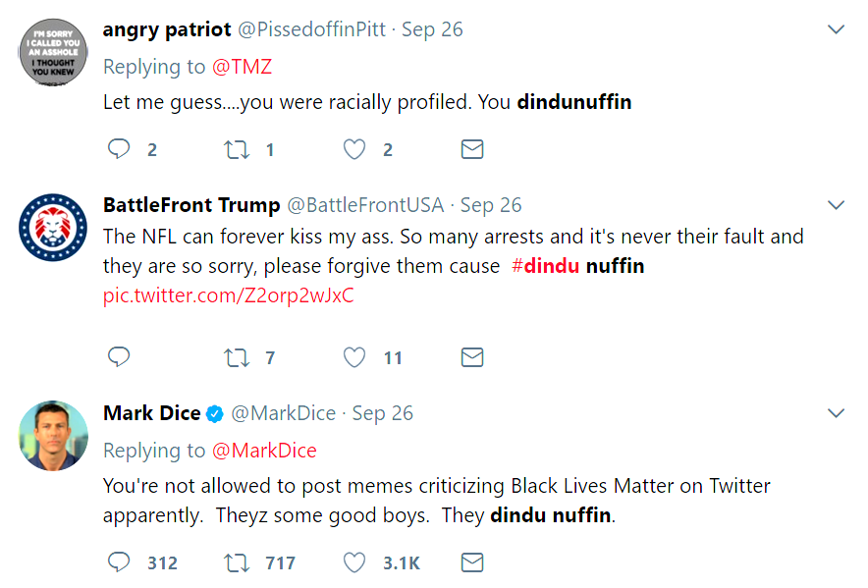Like angry patriot's tweet
This screenshot has height=588, width=868.
354,149
